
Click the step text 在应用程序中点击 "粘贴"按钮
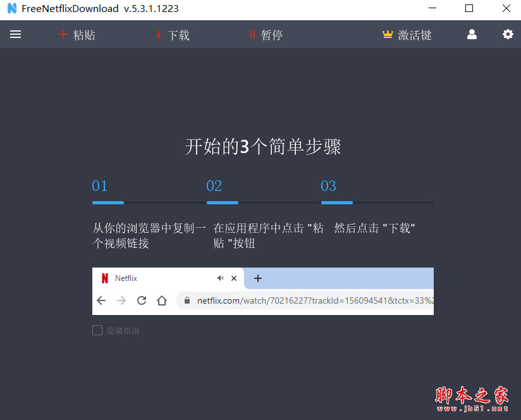click(269, 235)
